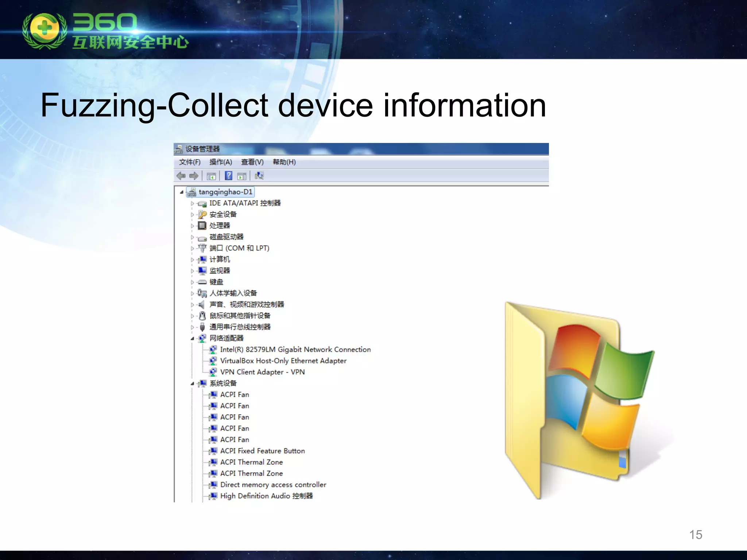Click the adapter icon beside VirtualBox Host-Only

point(213,361)
